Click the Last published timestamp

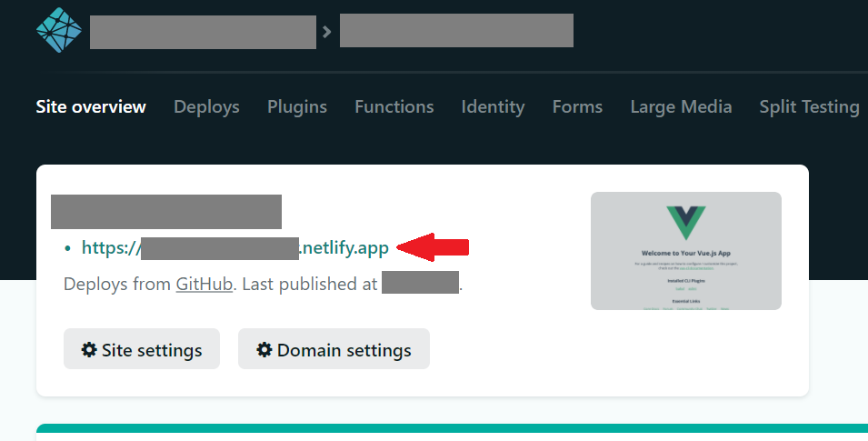pos(420,283)
